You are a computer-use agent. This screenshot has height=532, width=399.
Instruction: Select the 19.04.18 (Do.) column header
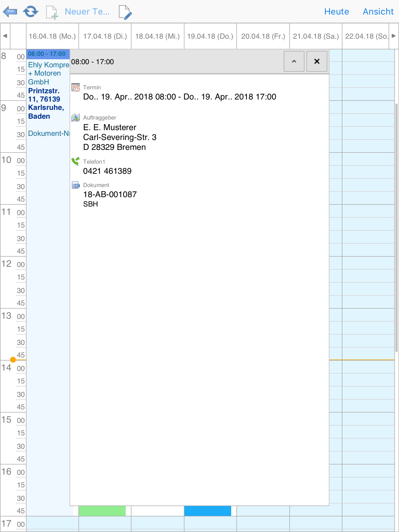[210, 36]
